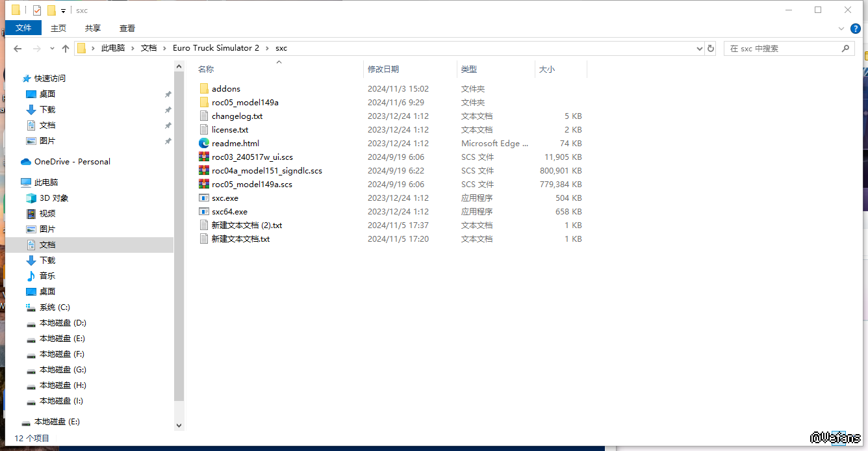Open the Help question mark icon
Viewport: 868px width, 451px height.
click(856, 28)
